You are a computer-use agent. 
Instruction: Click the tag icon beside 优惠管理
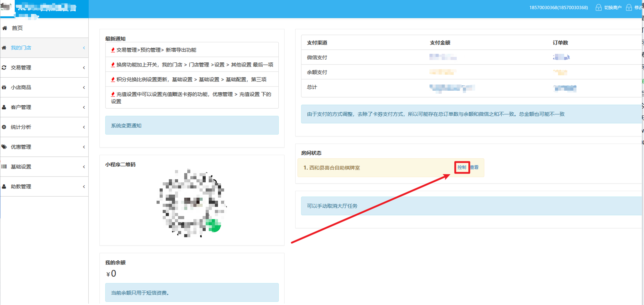tap(4, 147)
